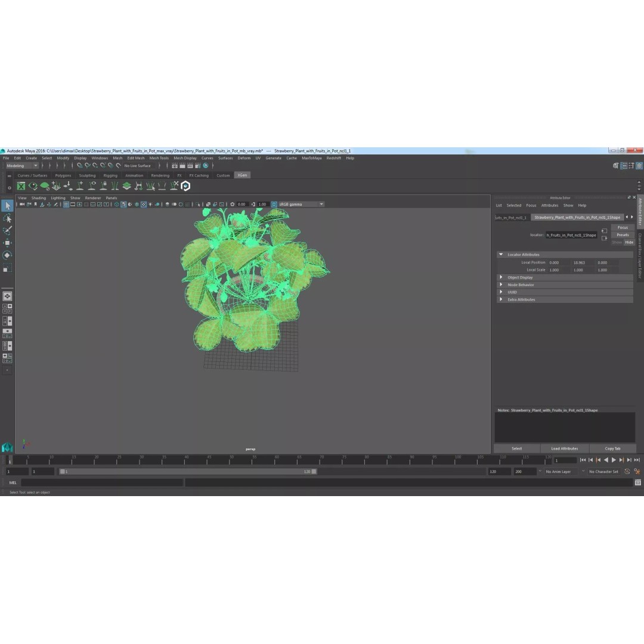Click the XGen remove guides X icon
This screenshot has height=644, width=644.
[174, 186]
